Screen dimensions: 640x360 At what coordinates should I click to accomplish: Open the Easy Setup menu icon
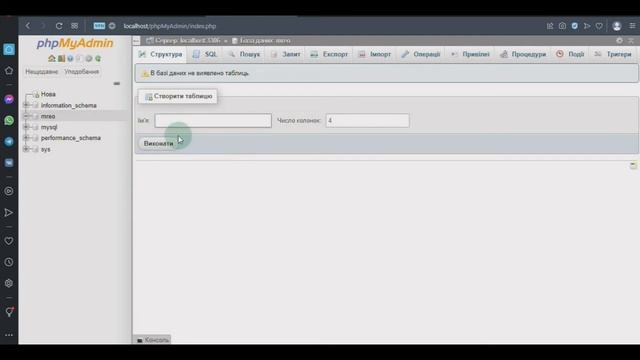point(632,26)
